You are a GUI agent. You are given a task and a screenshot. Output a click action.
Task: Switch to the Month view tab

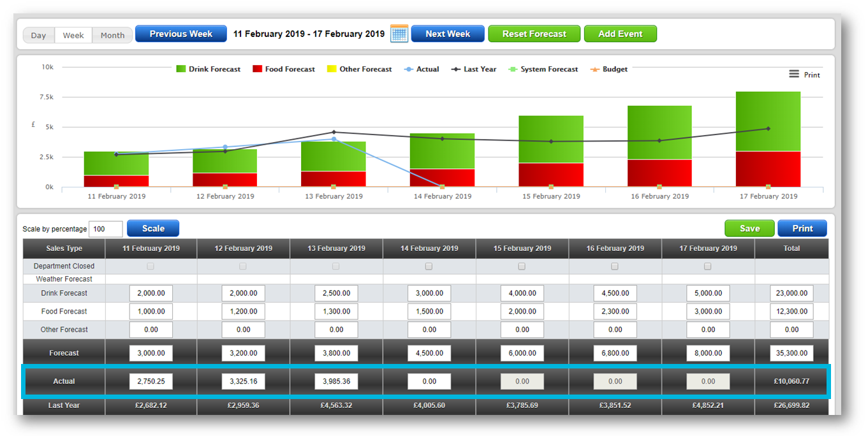coord(112,35)
